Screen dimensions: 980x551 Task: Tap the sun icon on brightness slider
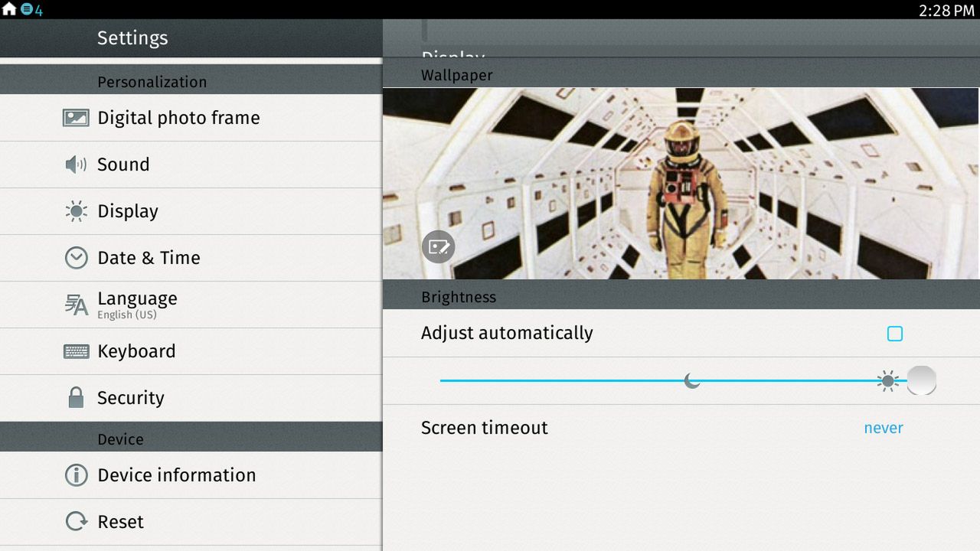[x=887, y=380]
